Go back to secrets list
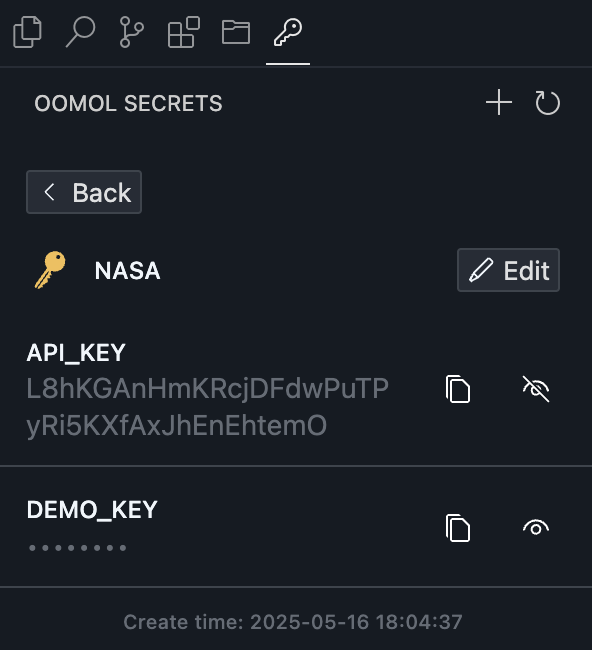592x650 pixels. click(x=84, y=192)
